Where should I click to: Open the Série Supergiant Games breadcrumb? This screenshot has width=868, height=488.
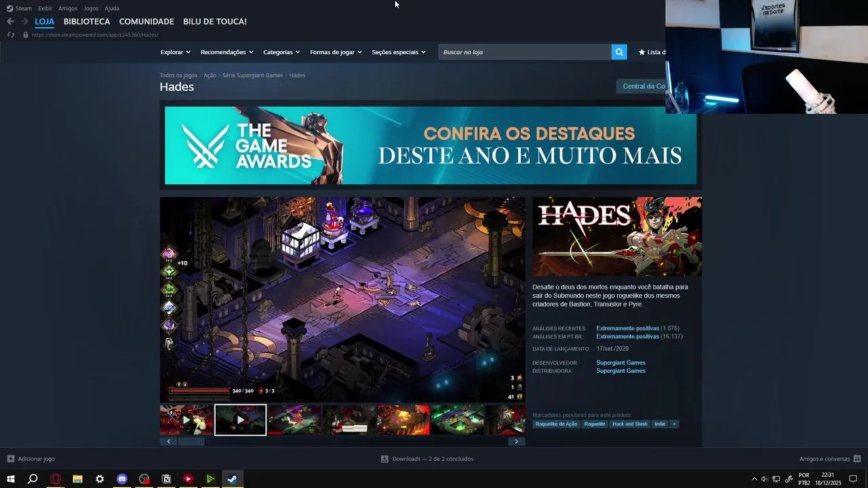(253, 75)
